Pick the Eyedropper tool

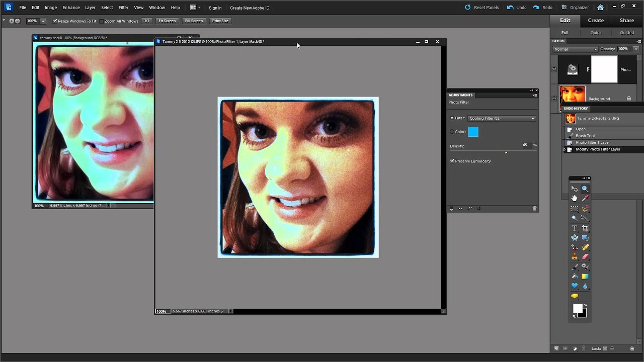pos(585,199)
